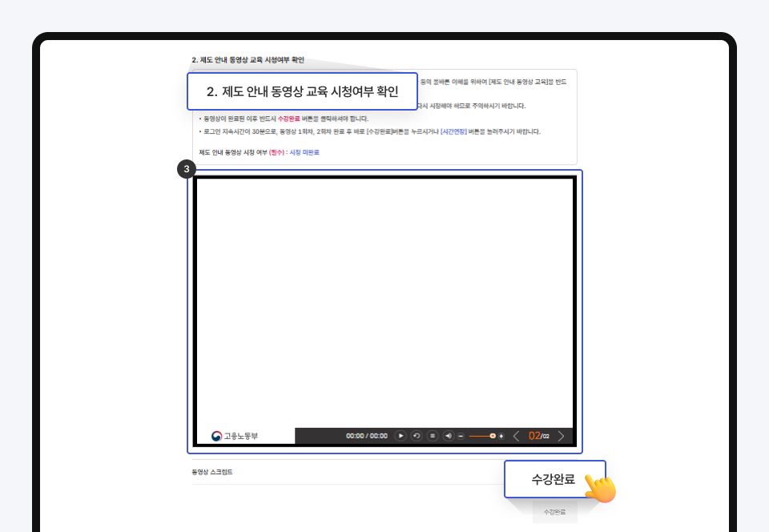Click the highlighted 수강완료 callout box
Viewport: 769px width, 532px height.
point(553,479)
